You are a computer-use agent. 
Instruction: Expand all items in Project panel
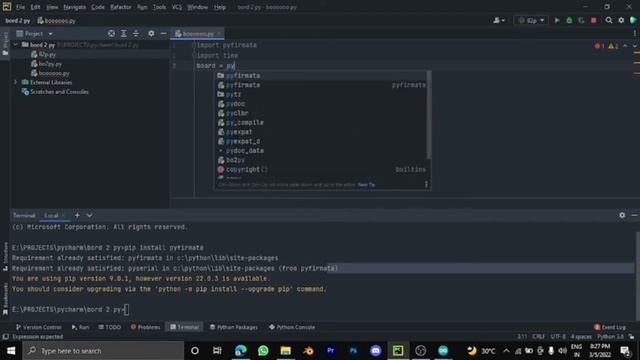124,33
